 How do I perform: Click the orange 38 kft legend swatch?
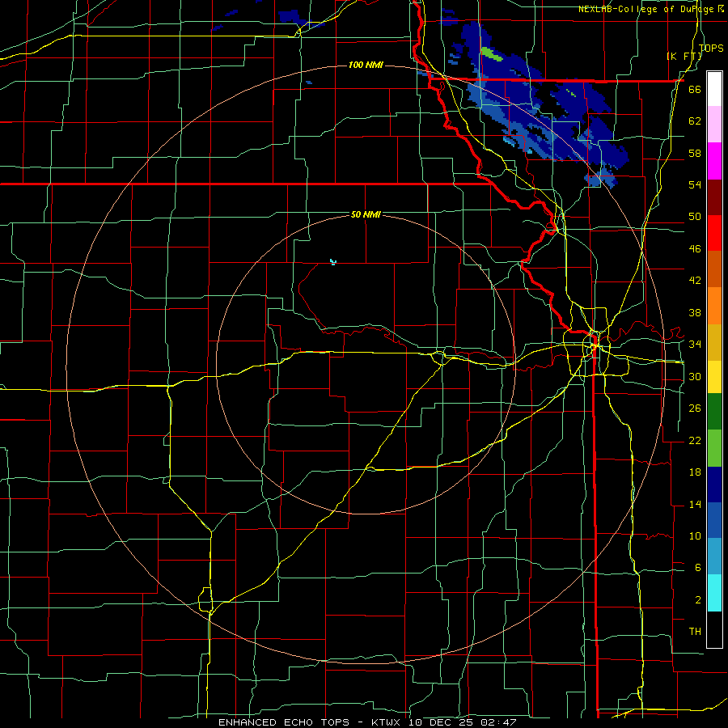pos(714,306)
